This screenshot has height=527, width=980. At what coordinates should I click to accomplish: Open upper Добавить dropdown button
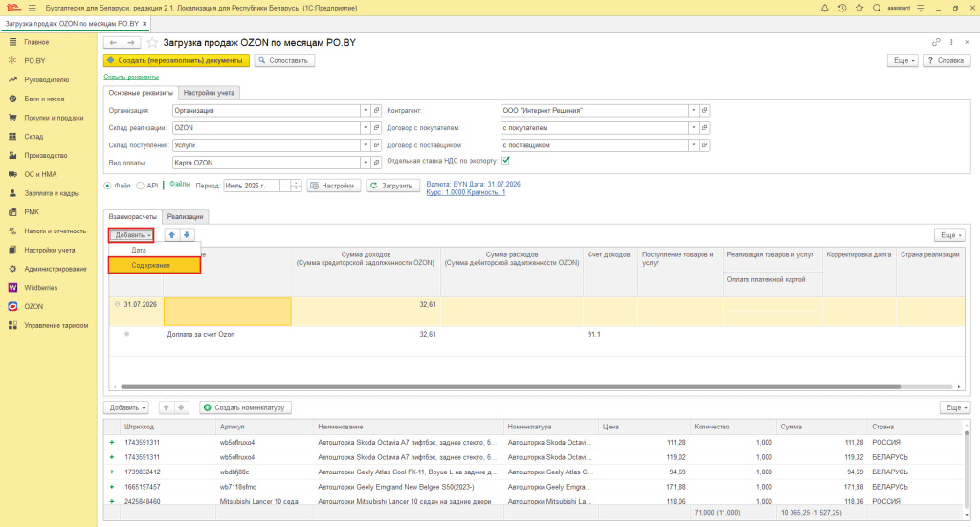pyautogui.click(x=132, y=235)
